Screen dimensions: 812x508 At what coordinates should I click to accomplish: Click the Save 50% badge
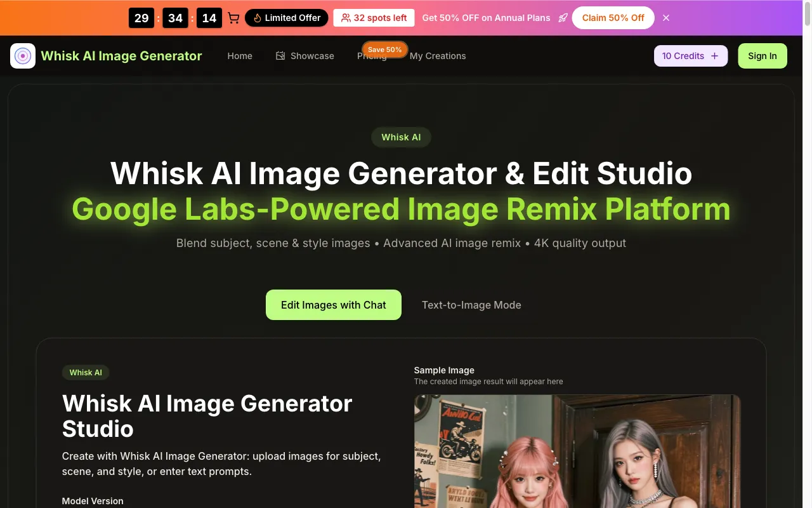384,50
